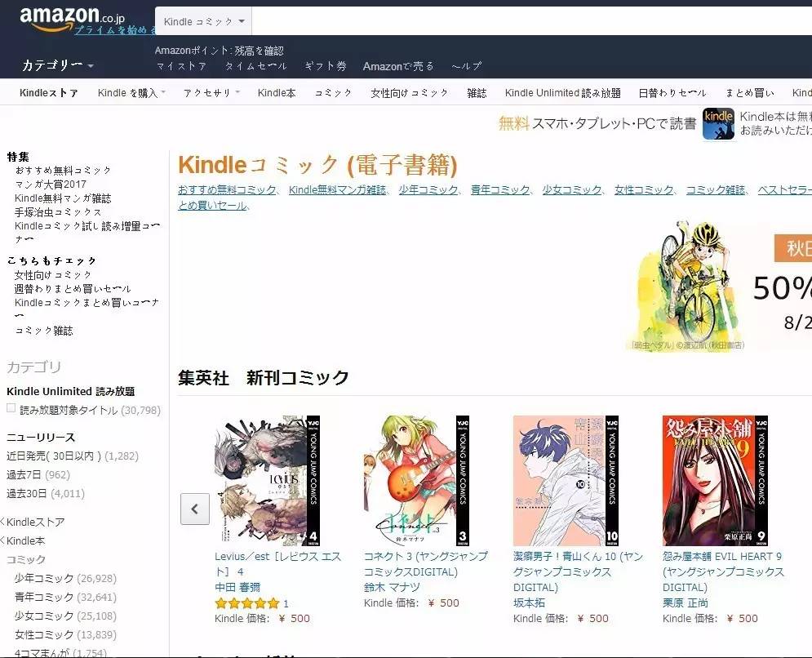Expand the Kindle を購入 dropdown

131,93
